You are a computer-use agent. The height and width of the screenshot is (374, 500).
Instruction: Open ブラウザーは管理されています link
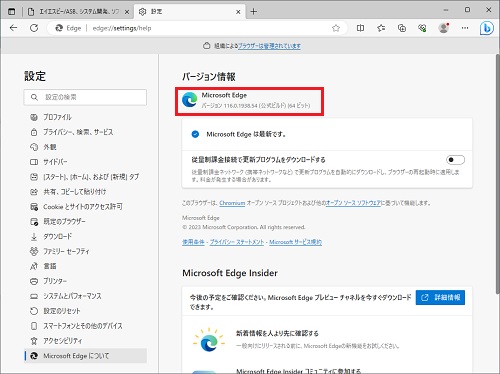(269, 46)
